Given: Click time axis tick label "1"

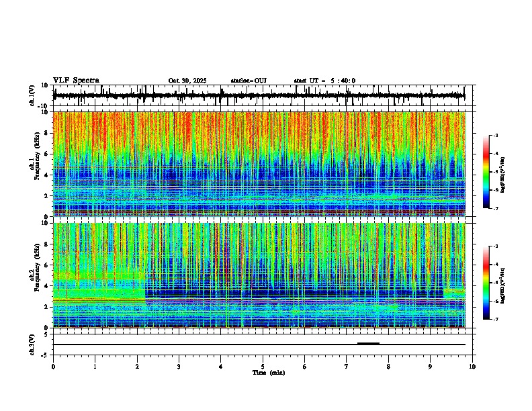Looking at the screenshot, I should (x=95, y=367).
